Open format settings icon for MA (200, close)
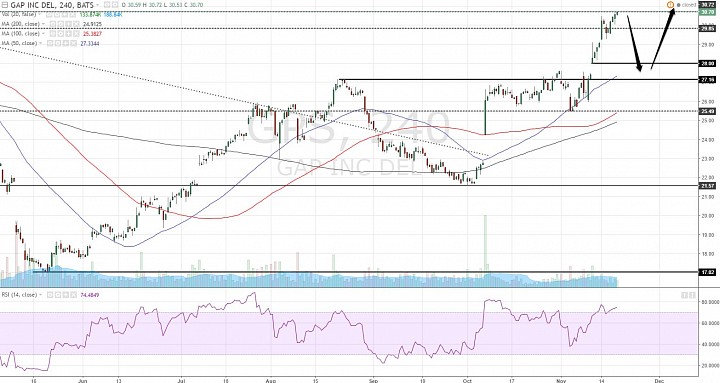The width and height of the screenshot is (720, 383). (x=60, y=24)
